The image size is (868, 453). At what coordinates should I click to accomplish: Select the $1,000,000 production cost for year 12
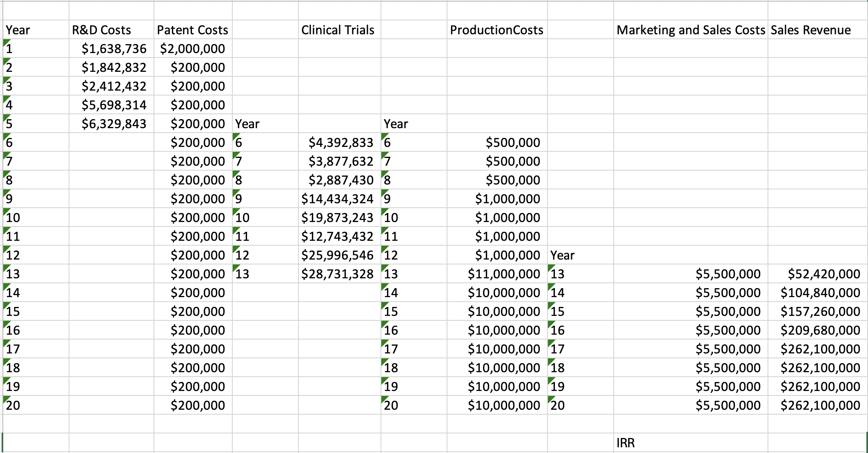497,255
